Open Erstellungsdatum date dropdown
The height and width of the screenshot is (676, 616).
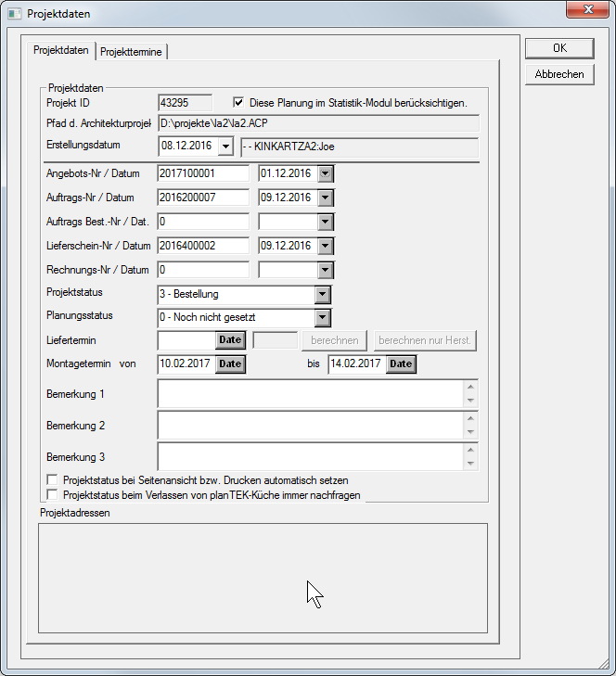(225, 147)
